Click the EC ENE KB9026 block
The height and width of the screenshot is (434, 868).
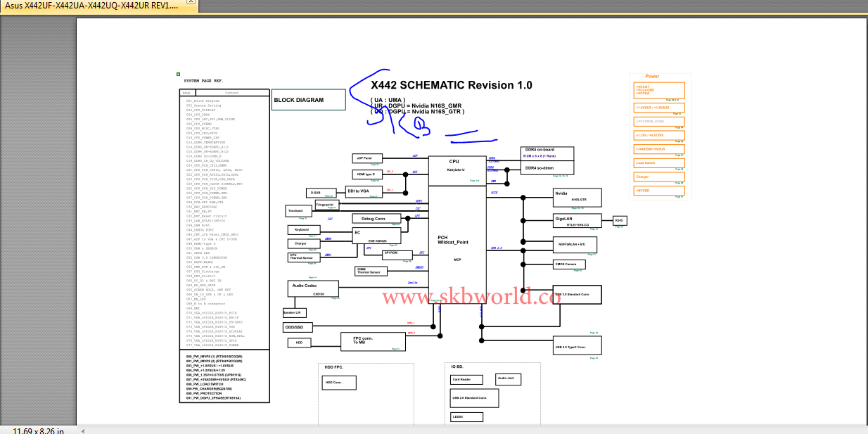click(376, 236)
